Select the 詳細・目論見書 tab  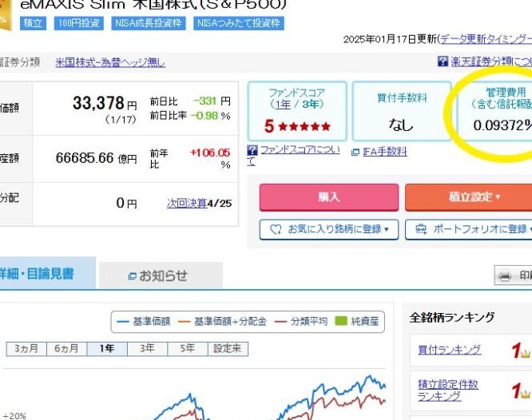47,273
